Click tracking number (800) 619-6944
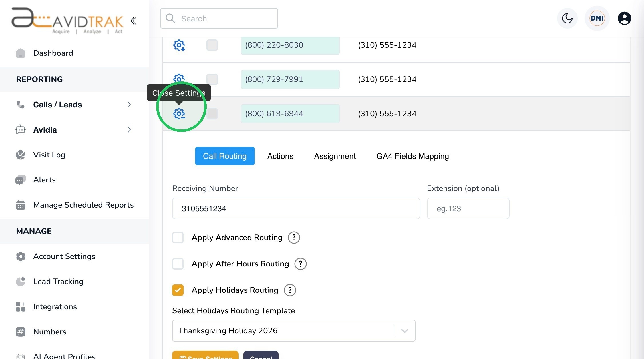This screenshot has height=359, width=644. (290, 114)
